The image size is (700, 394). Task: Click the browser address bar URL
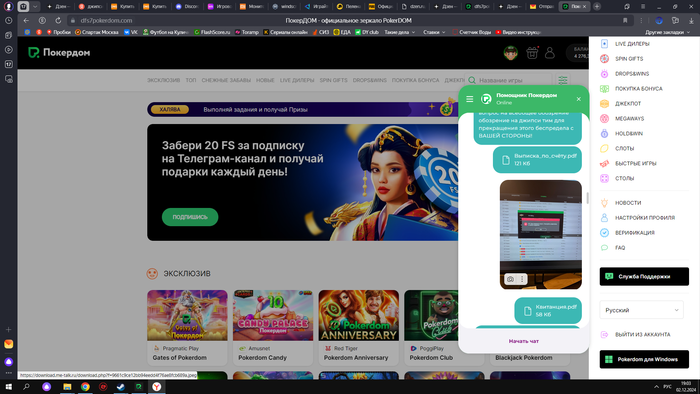tap(106, 21)
